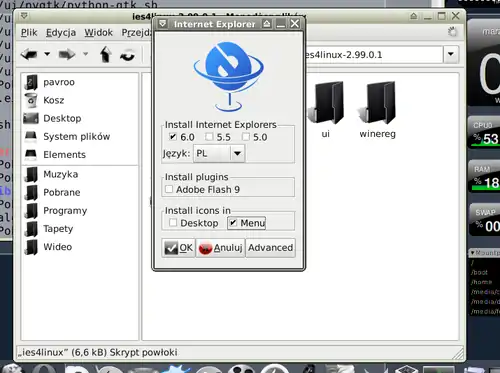Click the Install icons in group label
Screen dimensions: 500x373
(x=198, y=211)
